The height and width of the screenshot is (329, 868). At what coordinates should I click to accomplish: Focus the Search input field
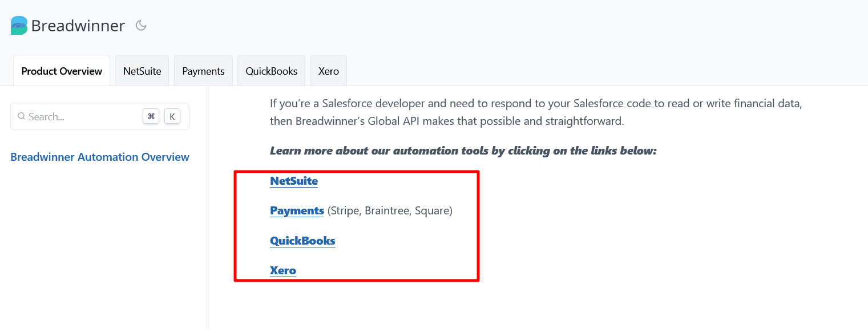point(80,116)
